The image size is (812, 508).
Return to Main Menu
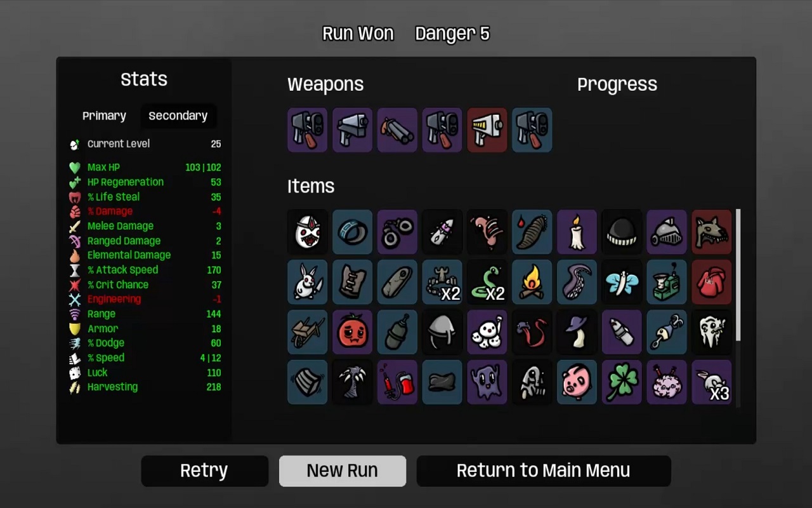[x=544, y=471]
